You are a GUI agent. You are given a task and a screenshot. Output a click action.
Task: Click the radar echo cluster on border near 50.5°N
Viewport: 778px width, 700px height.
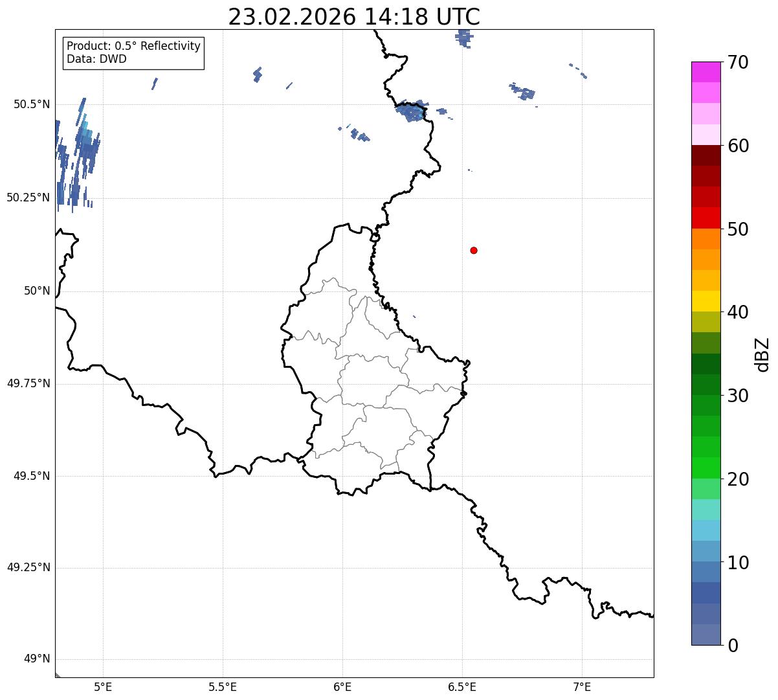pos(412,111)
